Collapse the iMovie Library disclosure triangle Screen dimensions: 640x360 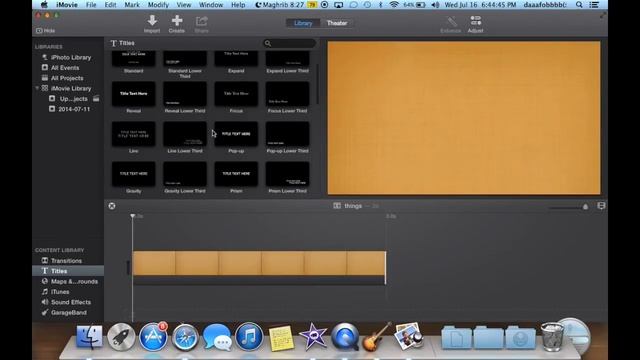click(x=37, y=88)
